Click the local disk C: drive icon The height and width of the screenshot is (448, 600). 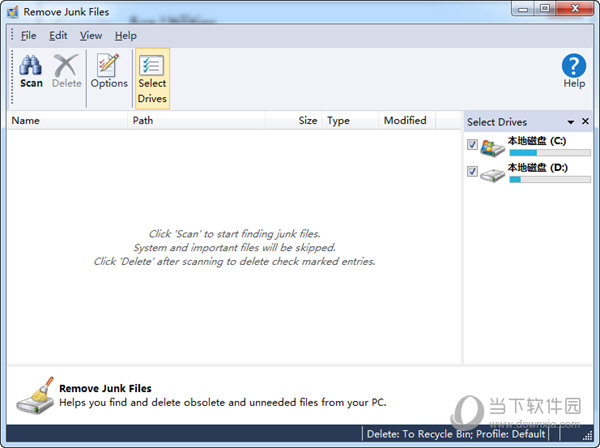(493, 148)
